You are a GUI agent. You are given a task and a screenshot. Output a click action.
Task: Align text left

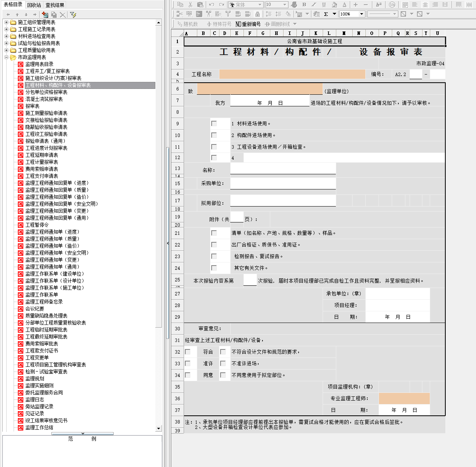(415, 5)
